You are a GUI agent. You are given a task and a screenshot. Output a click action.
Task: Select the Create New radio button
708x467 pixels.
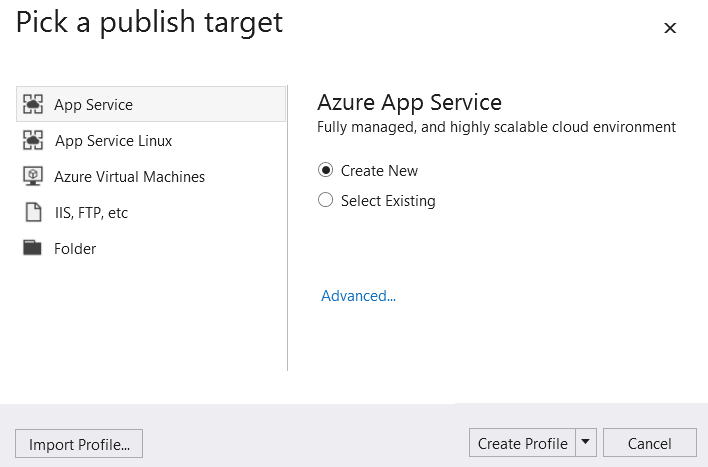(325, 171)
